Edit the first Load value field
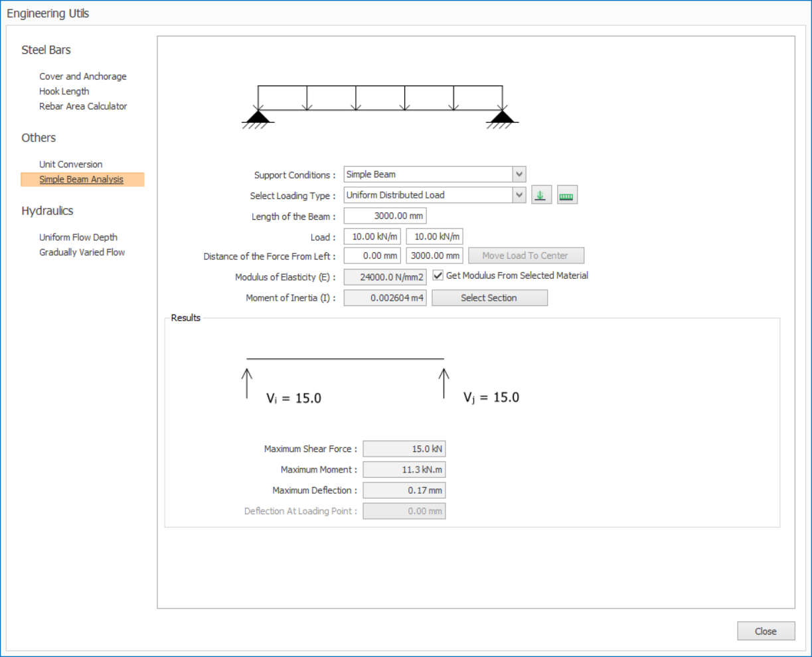Screen dimensions: 812x657 tap(372, 237)
